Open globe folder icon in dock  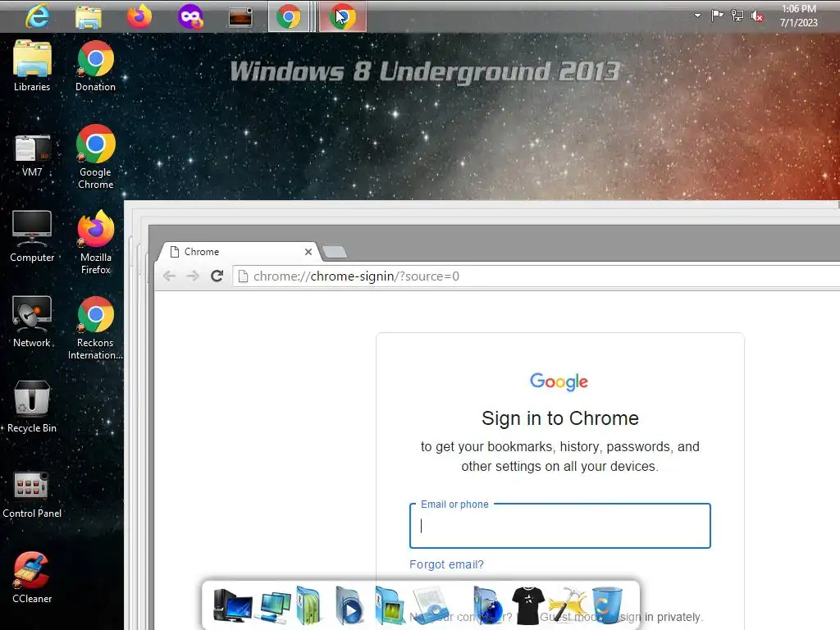(487, 605)
